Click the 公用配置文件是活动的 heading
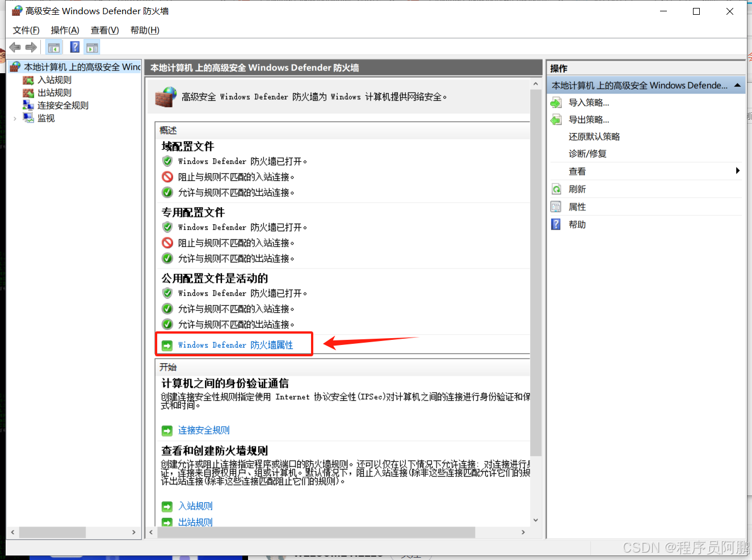This screenshot has width=752, height=560. (215, 279)
